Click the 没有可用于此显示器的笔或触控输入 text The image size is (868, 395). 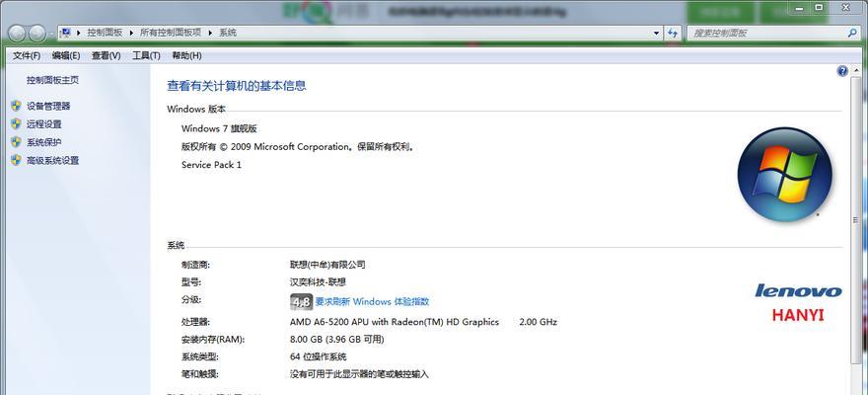point(359,374)
